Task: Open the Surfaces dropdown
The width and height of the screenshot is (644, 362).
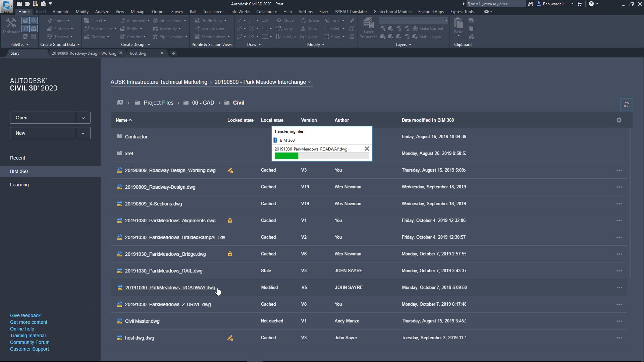Action: [60, 28]
